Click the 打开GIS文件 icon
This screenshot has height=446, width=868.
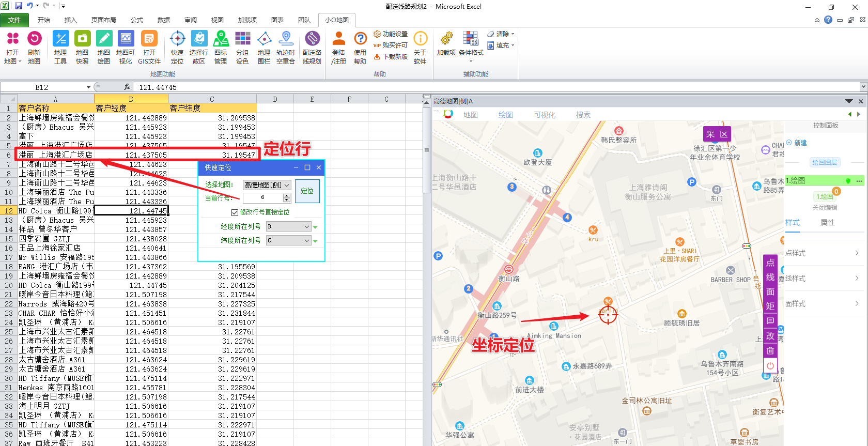pyautogui.click(x=149, y=48)
